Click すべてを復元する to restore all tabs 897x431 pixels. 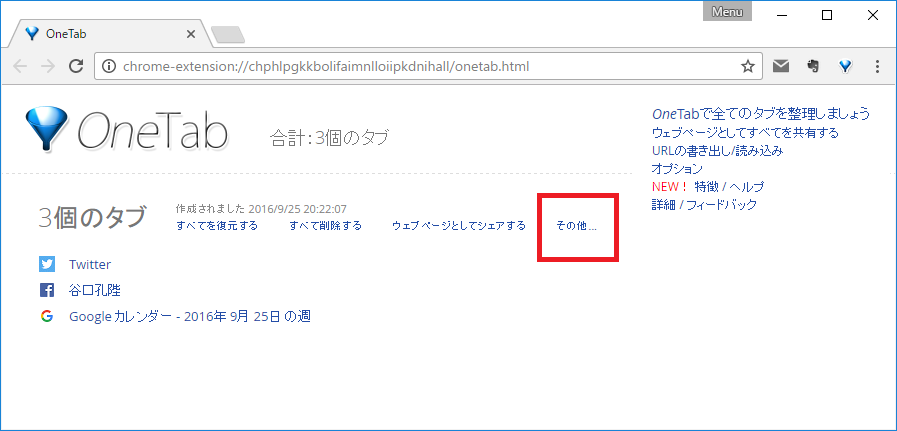click(x=216, y=225)
